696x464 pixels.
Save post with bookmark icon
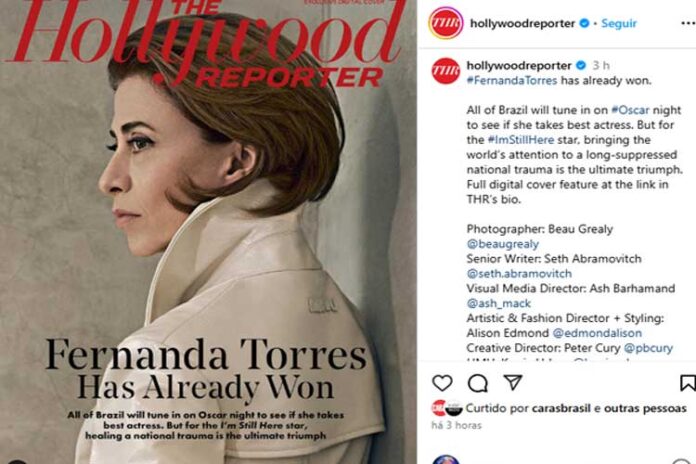(688, 383)
